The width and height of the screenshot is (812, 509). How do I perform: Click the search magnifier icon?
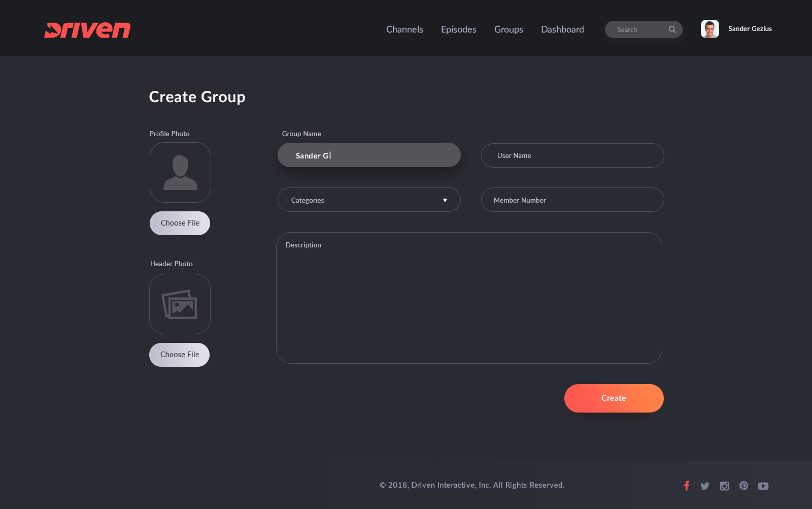(672, 29)
